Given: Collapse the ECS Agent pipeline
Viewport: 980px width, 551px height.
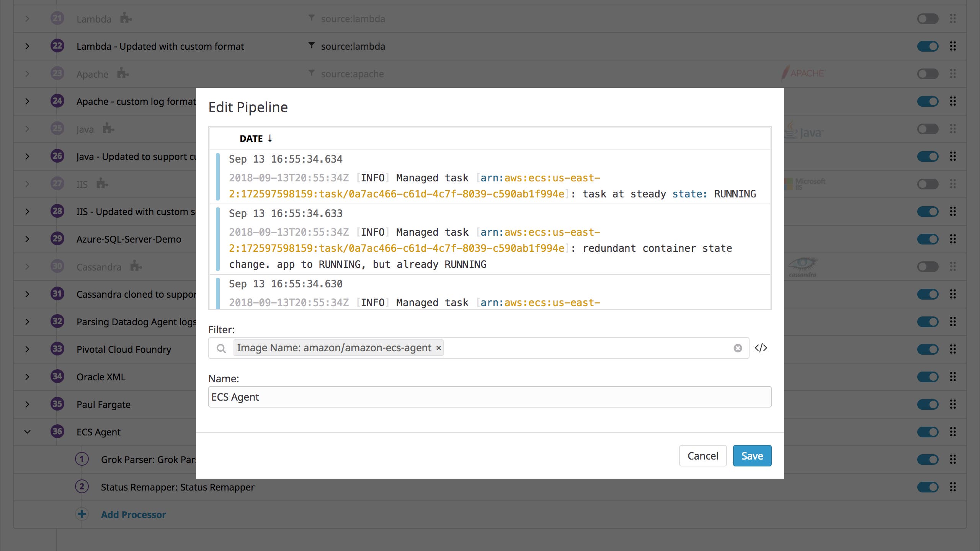Looking at the screenshot, I should (27, 432).
